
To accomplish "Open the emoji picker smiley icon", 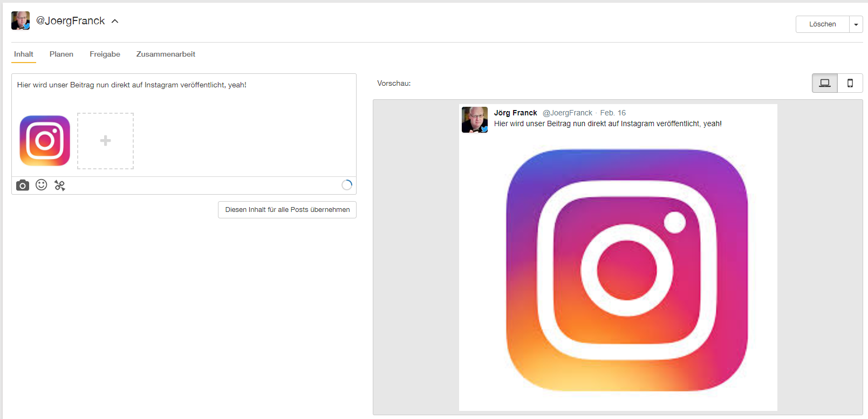I will coord(42,185).
